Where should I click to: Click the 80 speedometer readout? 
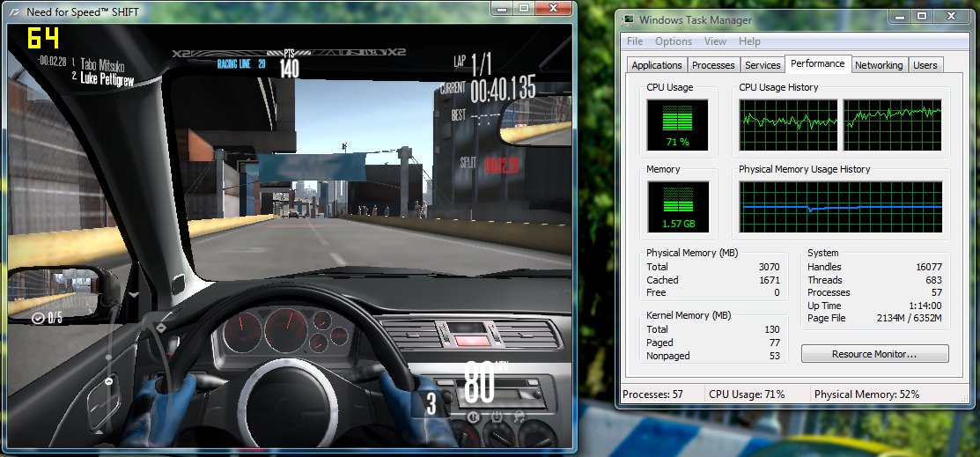[x=479, y=383]
